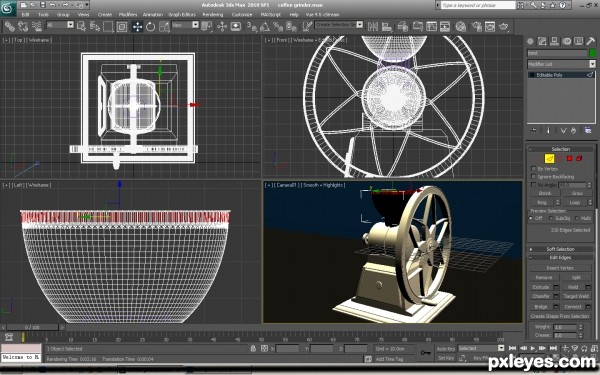Screen dimensions: 600x375
Task: Check Ignore Backfacing option
Action: [533, 176]
